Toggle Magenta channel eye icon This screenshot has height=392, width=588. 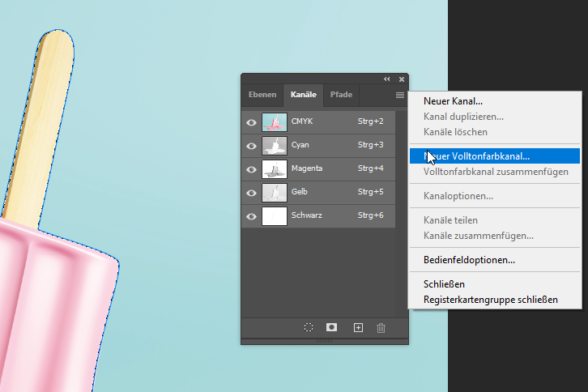click(251, 169)
